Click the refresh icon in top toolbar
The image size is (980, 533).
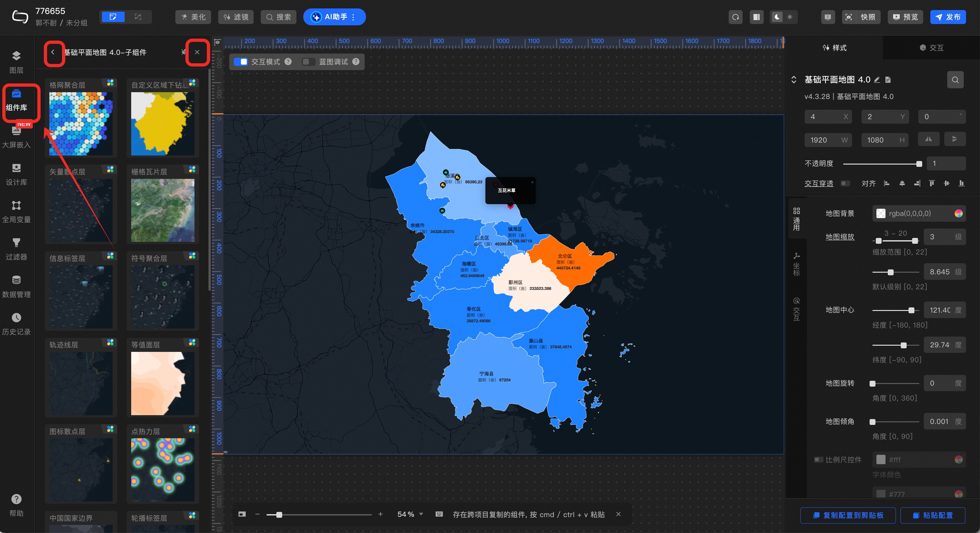click(x=735, y=17)
